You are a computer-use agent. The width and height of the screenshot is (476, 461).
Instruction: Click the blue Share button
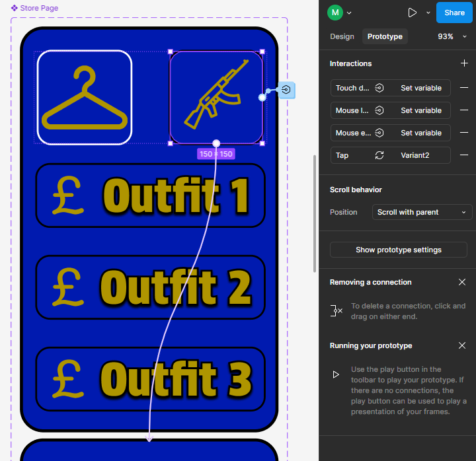454,13
